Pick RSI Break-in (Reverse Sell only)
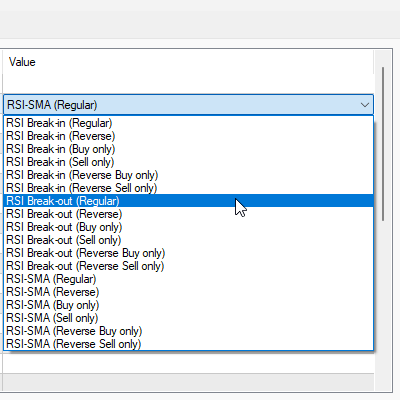400x400 pixels. tap(189, 188)
